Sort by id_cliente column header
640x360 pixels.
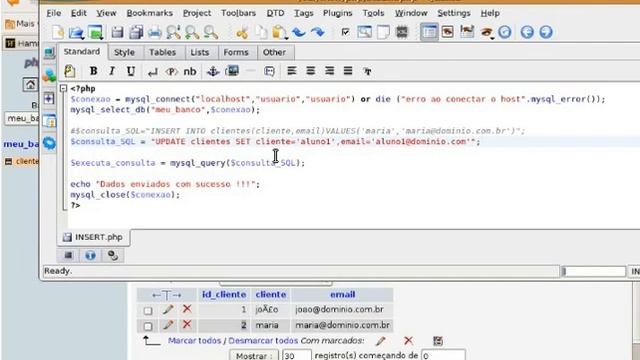(224, 294)
